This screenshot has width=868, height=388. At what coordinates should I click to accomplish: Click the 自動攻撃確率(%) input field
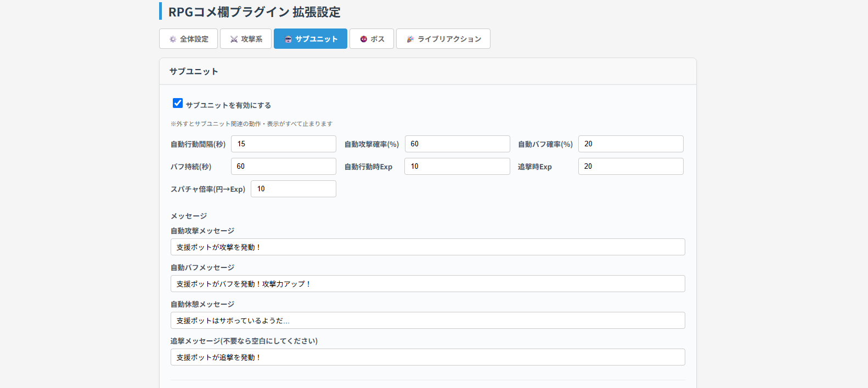458,144
